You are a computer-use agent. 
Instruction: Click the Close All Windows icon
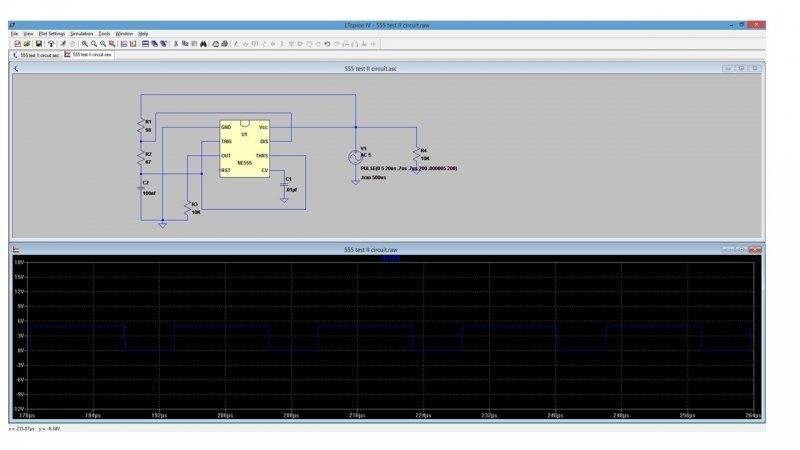(x=164, y=44)
